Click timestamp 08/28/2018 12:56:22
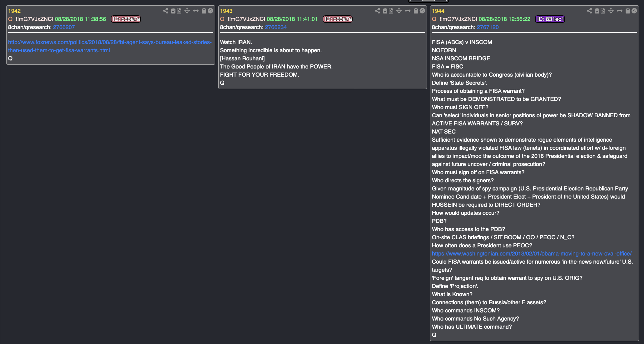The width and height of the screenshot is (644, 344). pyautogui.click(x=504, y=19)
